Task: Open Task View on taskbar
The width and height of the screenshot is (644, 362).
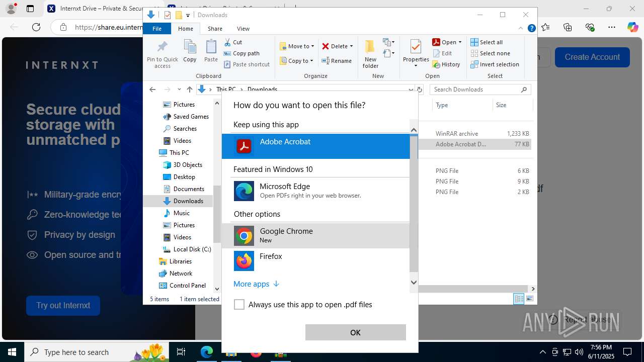Action: (181, 352)
